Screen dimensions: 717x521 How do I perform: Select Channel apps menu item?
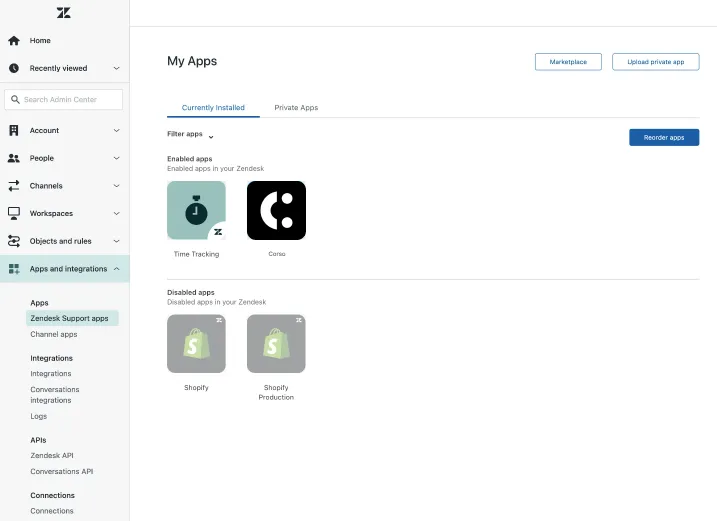point(54,334)
